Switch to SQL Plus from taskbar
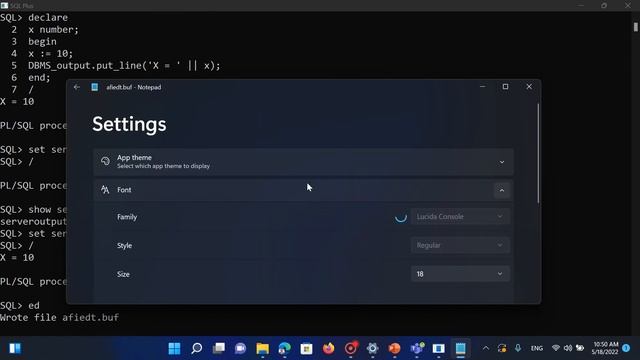Viewport: 640px width, 360px height. point(438,348)
